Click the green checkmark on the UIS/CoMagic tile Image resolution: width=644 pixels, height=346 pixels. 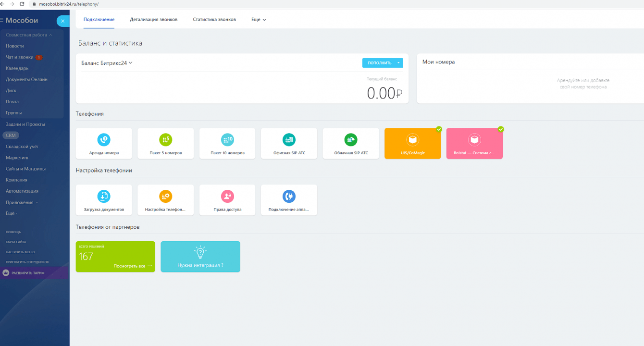click(439, 129)
